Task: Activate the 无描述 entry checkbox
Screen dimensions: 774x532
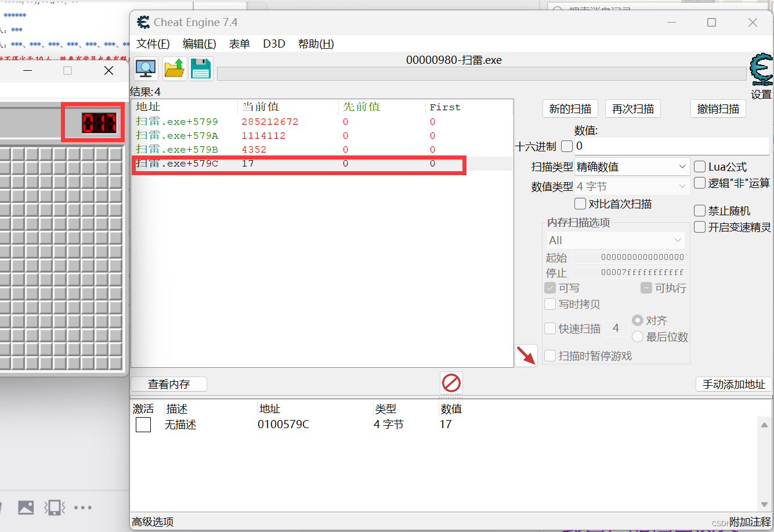Action: (x=143, y=425)
